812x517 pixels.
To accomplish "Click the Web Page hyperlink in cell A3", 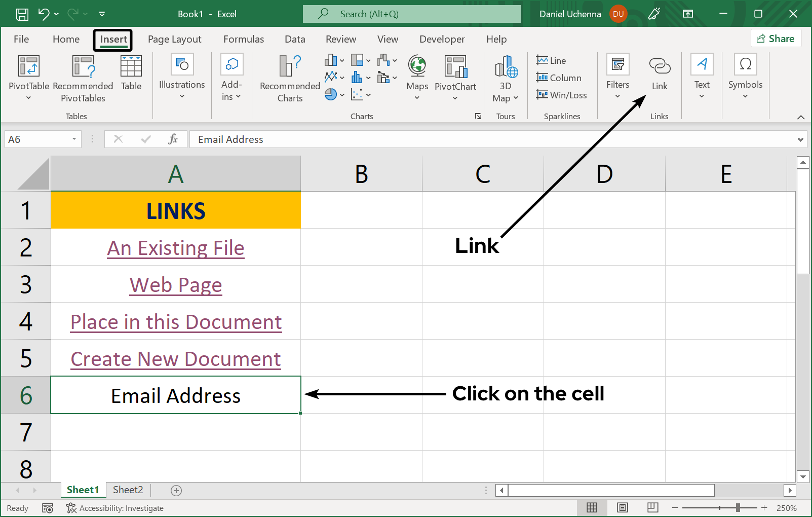I will click(175, 284).
